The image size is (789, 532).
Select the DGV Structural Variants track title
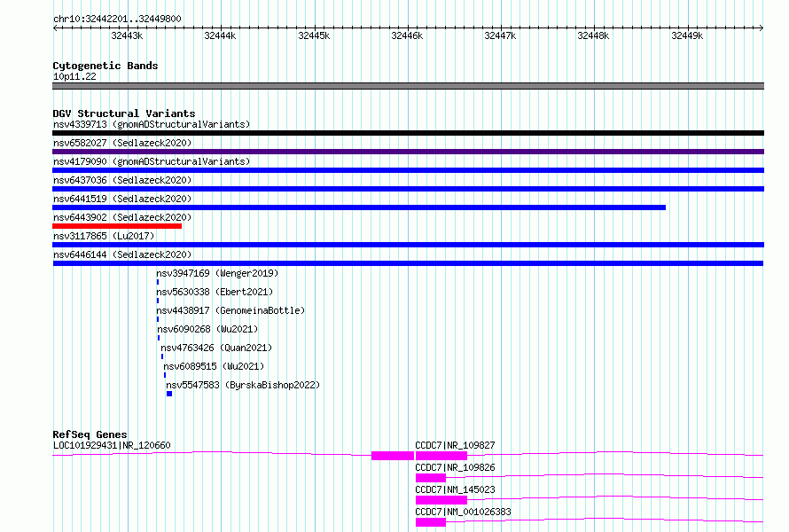pos(124,113)
